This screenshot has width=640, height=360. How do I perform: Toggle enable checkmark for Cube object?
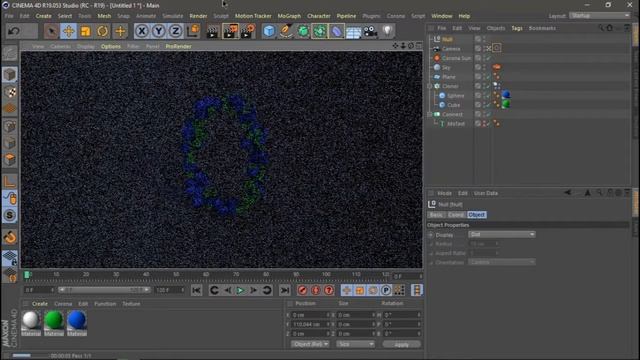click(x=488, y=105)
